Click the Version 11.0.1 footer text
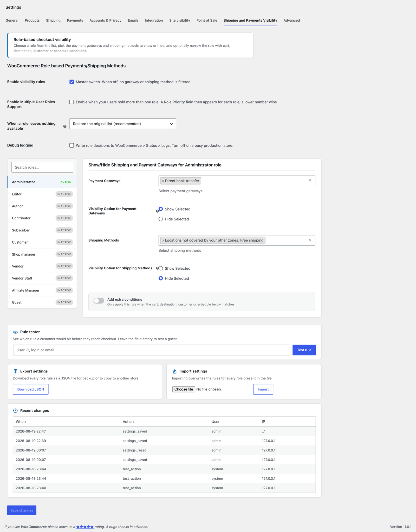Viewport: 416px width, 532px height. click(x=400, y=527)
